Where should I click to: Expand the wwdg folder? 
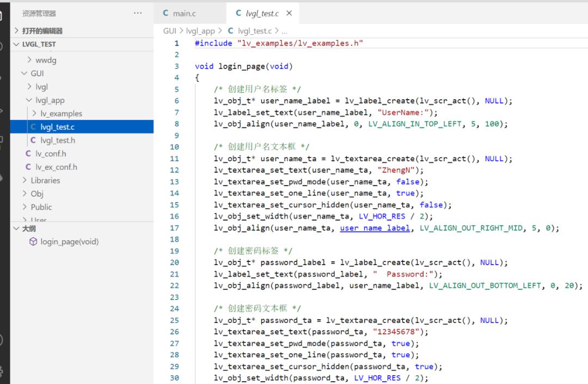(x=29, y=59)
